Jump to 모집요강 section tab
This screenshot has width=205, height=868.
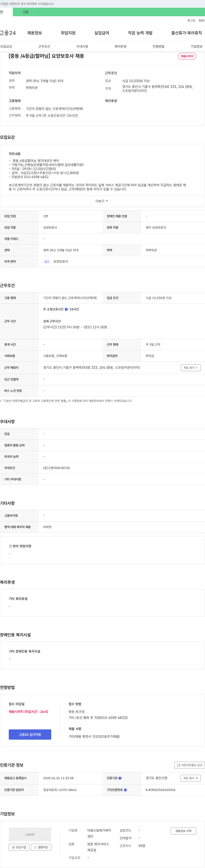[6, 46]
